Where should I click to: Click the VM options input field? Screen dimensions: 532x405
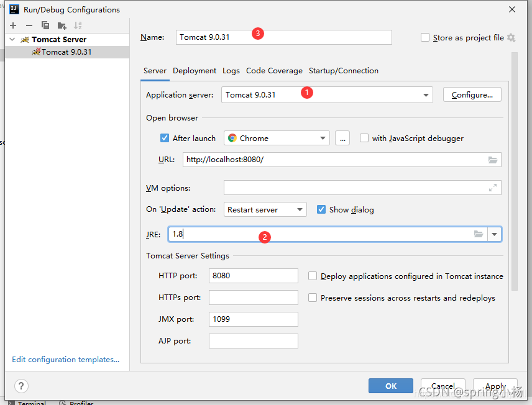[362, 188]
